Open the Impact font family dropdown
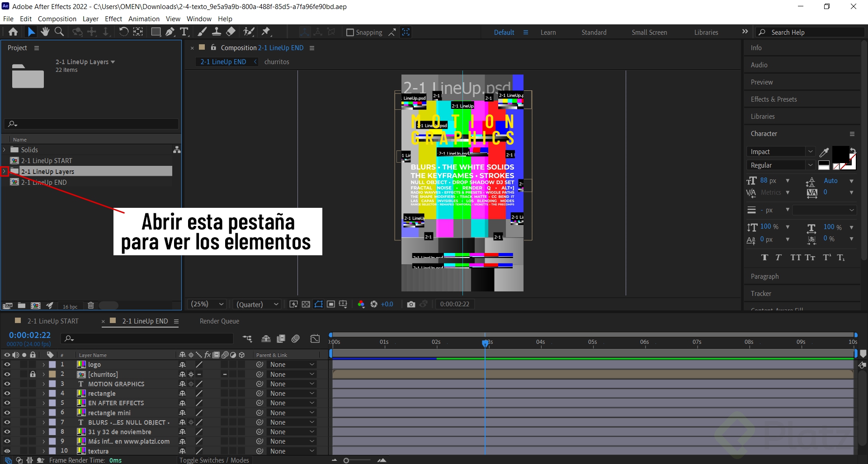Image resolution: width=868 pixels, height=464 pixels. (x=811, y=151)
